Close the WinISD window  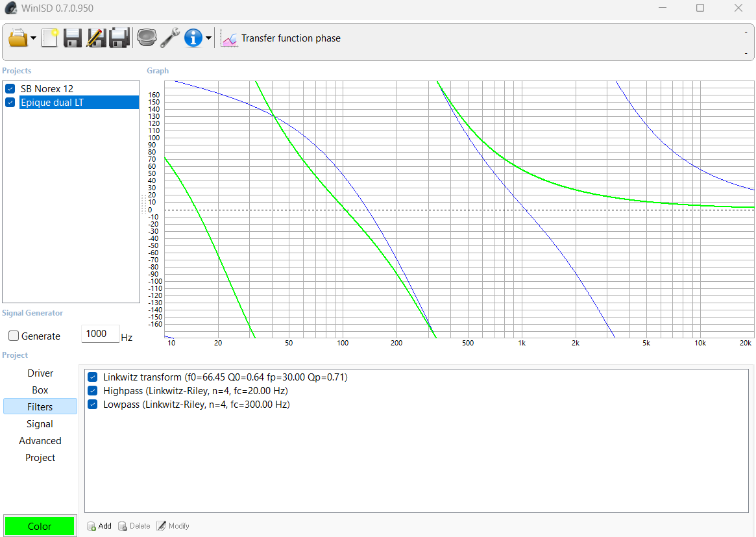pyautogui.click(x=738, y=8)
